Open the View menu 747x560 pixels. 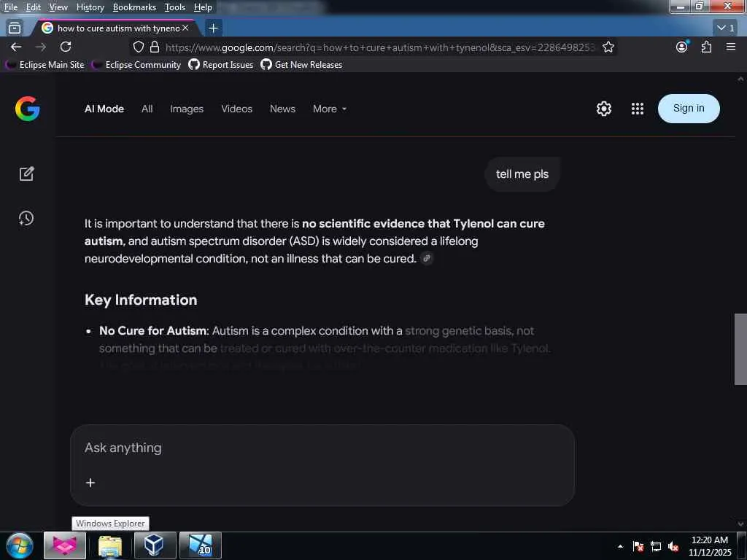[x=58, y=7]
